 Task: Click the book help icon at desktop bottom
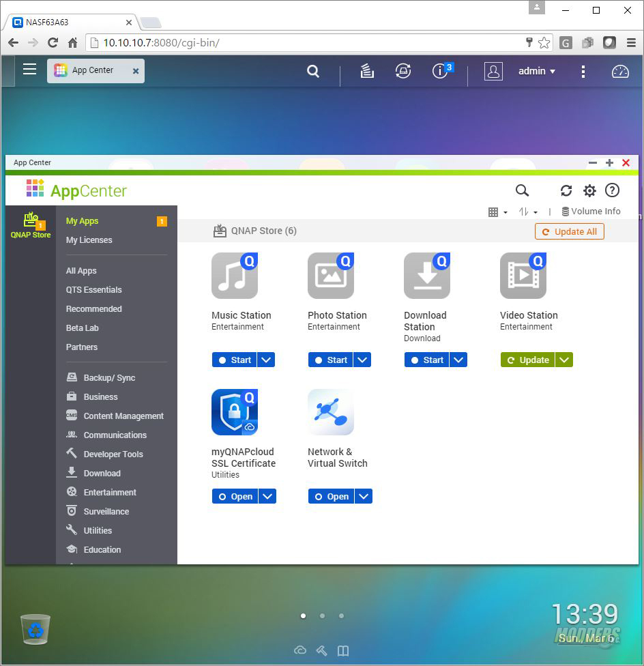pyautogui.click(x=343, y=650)
